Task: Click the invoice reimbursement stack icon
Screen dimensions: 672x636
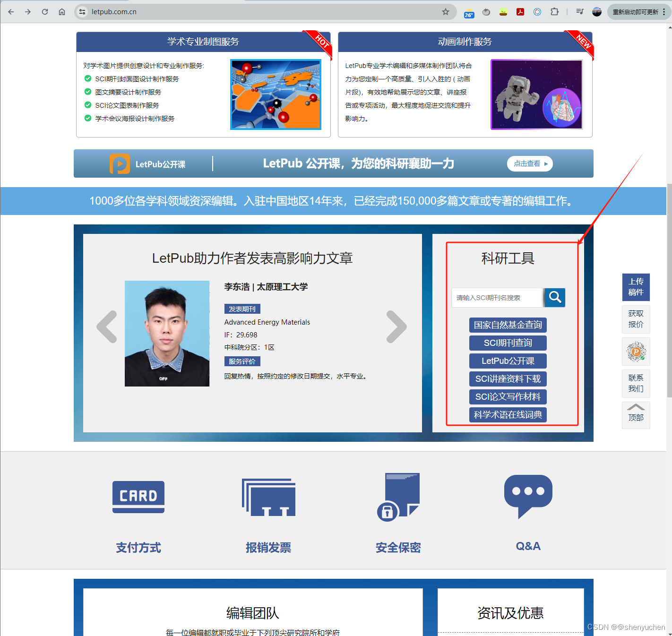Action: 268,497
